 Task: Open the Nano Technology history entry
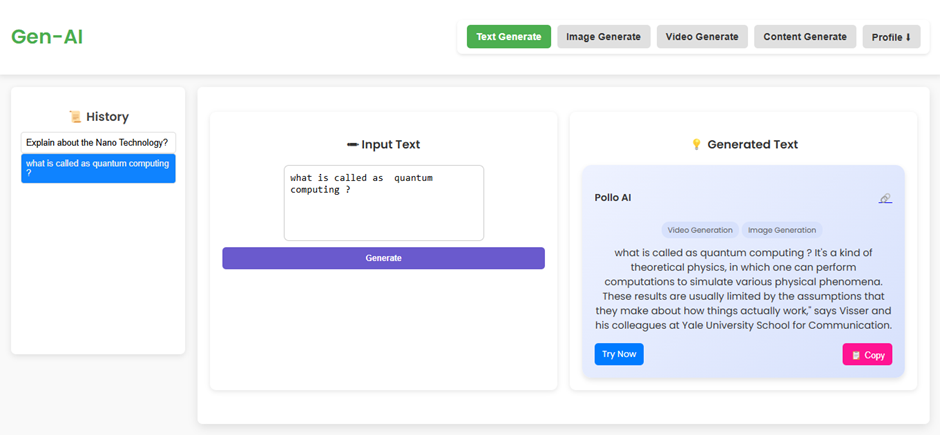[97, 143]
